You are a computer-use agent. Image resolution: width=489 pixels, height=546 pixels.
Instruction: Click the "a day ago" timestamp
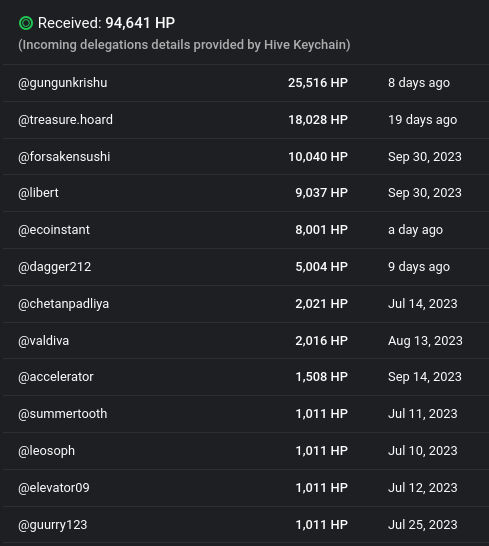pos(415,230)
